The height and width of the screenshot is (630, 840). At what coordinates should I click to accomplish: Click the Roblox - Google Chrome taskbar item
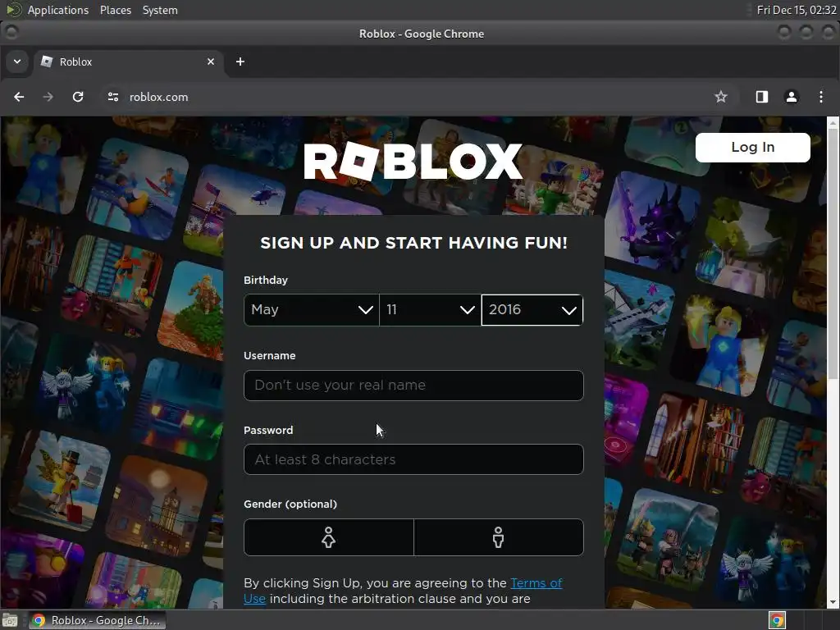97,620
